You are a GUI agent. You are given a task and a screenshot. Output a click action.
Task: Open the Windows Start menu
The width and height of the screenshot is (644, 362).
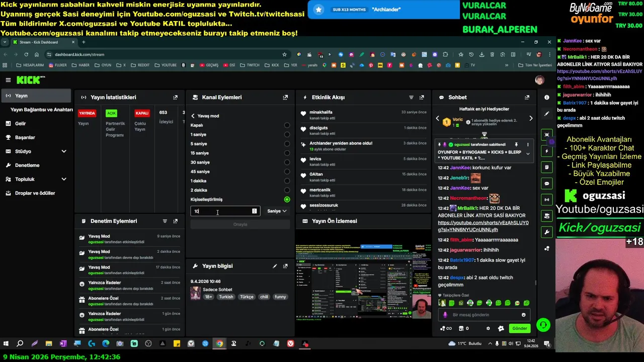(x=6, y=344)
